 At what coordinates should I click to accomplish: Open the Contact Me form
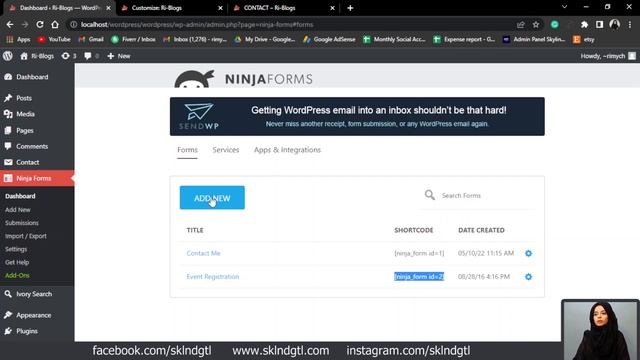pos(203,253)
